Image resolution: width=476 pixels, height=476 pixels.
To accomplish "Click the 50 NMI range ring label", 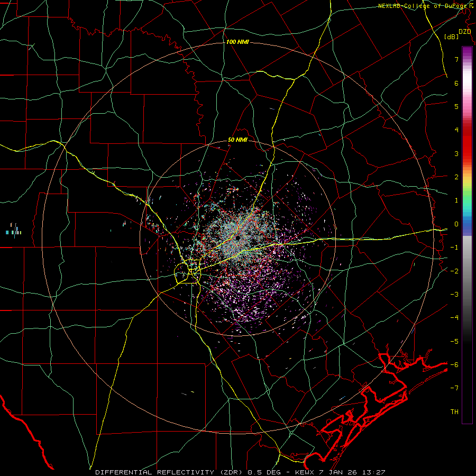I will click(x=237, y=140).
